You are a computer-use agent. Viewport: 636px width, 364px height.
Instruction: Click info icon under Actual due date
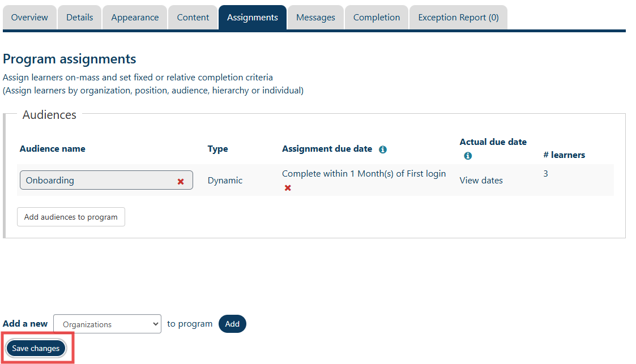pos(468,156)
